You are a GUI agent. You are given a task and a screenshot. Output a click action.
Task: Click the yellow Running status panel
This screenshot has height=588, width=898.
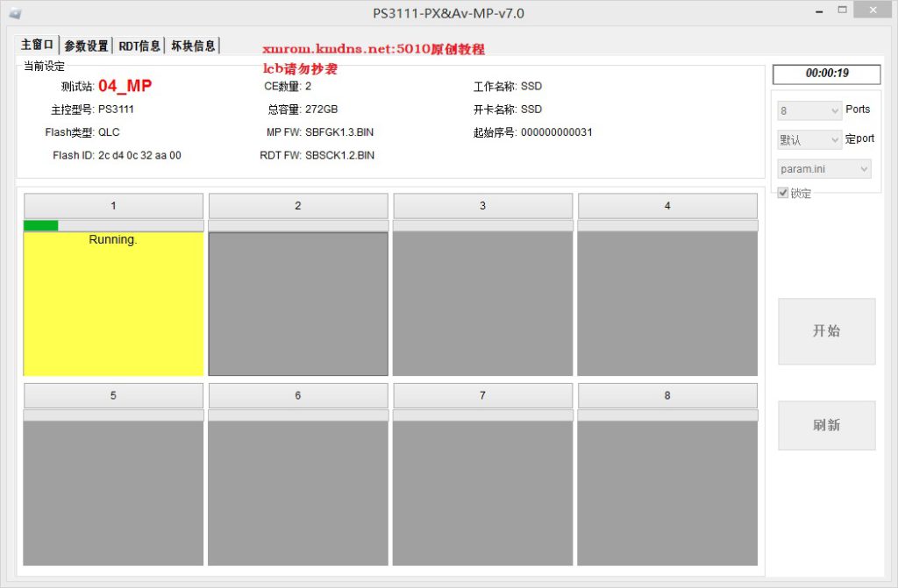point(113,307)
